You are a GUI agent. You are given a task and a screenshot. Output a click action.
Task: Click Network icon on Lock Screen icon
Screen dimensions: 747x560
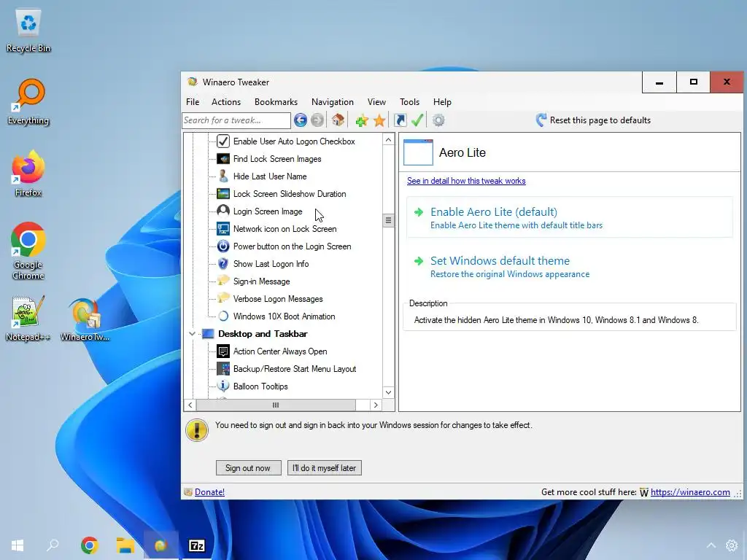[x=223, y=228]
